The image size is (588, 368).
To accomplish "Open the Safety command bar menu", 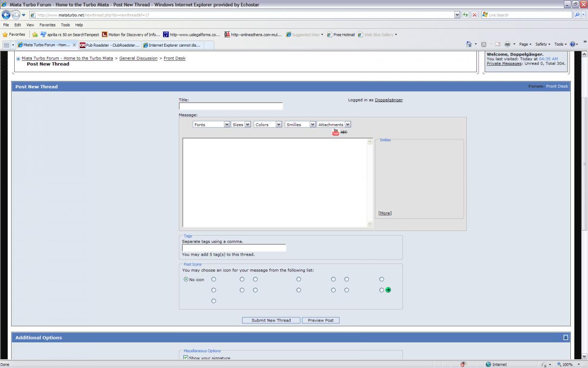I will (542, 44).
